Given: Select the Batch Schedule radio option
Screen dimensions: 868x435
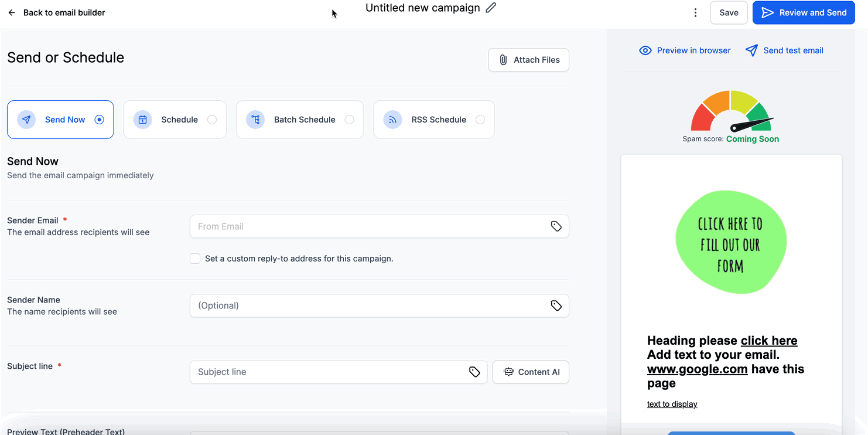Looking at the screenshot, I should tap(349, 120).
